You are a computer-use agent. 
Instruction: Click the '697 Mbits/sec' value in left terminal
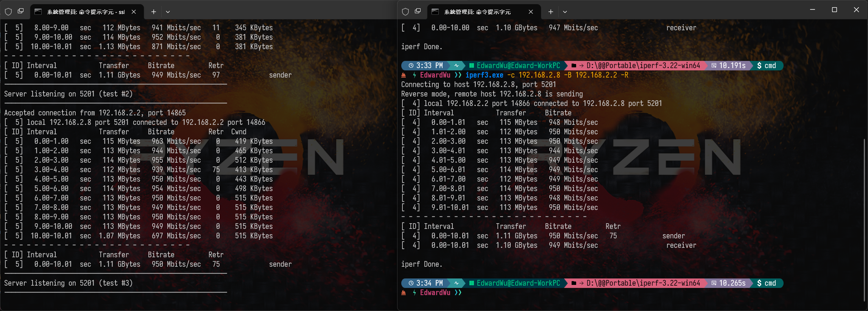coord(176,236)
